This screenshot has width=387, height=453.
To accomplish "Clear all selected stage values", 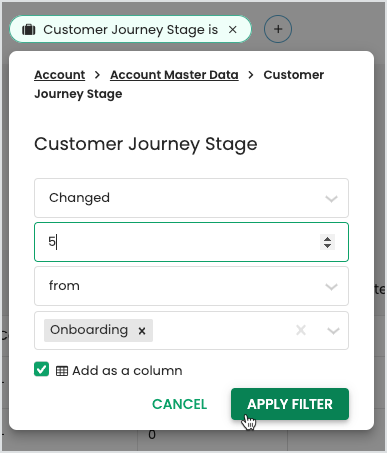I will [301, 330].
